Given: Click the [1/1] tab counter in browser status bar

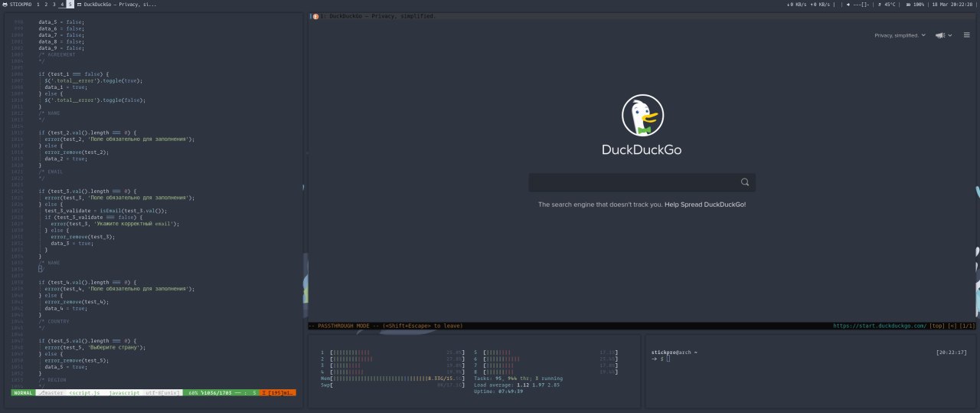Looking at the screenshot, I should pyautogui.click(x=968, y=326).
